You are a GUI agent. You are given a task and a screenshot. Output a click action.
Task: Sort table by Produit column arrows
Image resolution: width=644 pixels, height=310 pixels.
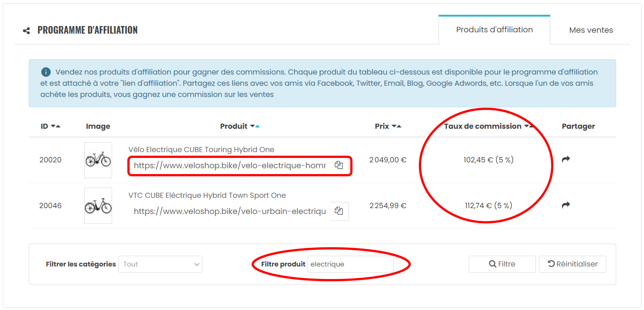pos(255,127)
